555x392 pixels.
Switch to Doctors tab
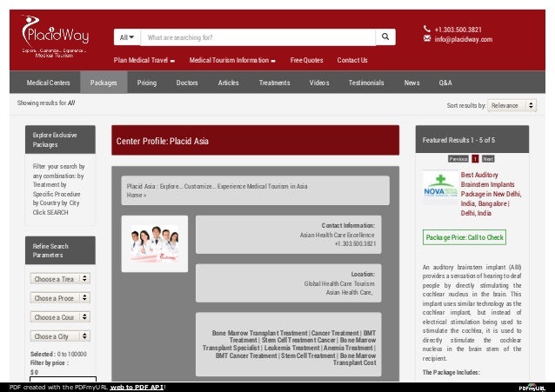point(187,83)
